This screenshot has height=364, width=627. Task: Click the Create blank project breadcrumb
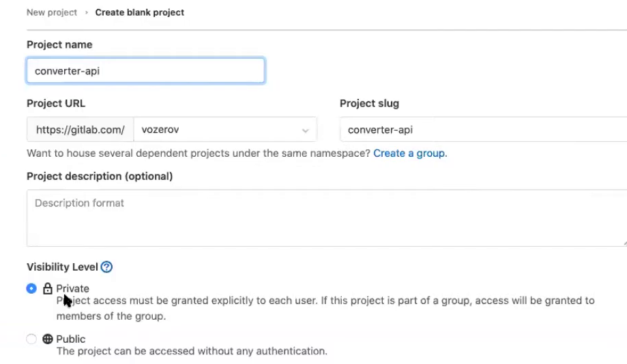140,12
